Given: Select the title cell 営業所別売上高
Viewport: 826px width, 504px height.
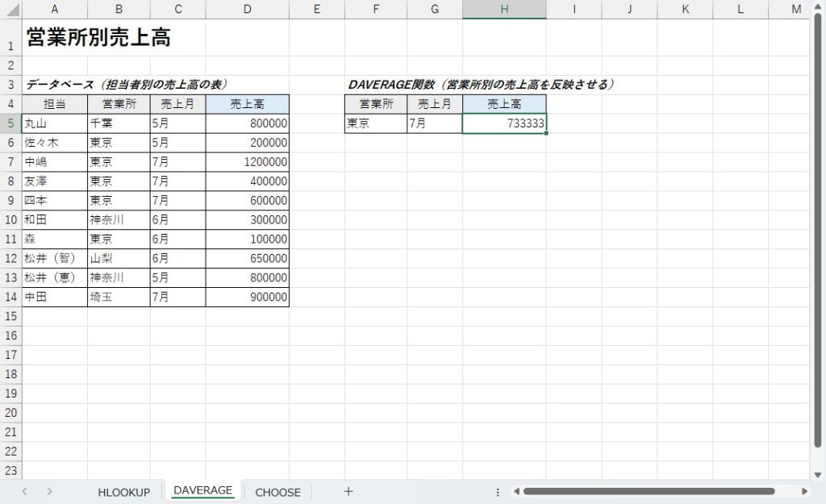Looking at the screenshot, I should coord(97,37).
